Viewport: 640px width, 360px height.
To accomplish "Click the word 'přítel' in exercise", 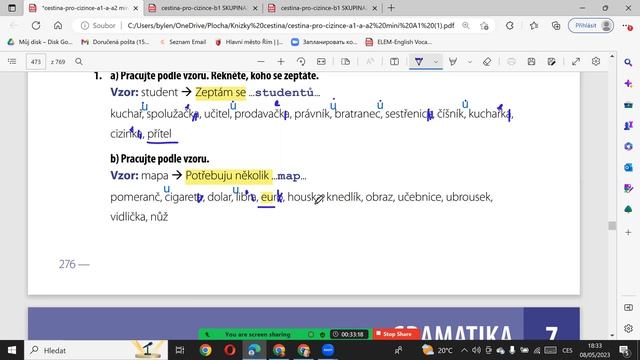I will (x=159, y=133).
